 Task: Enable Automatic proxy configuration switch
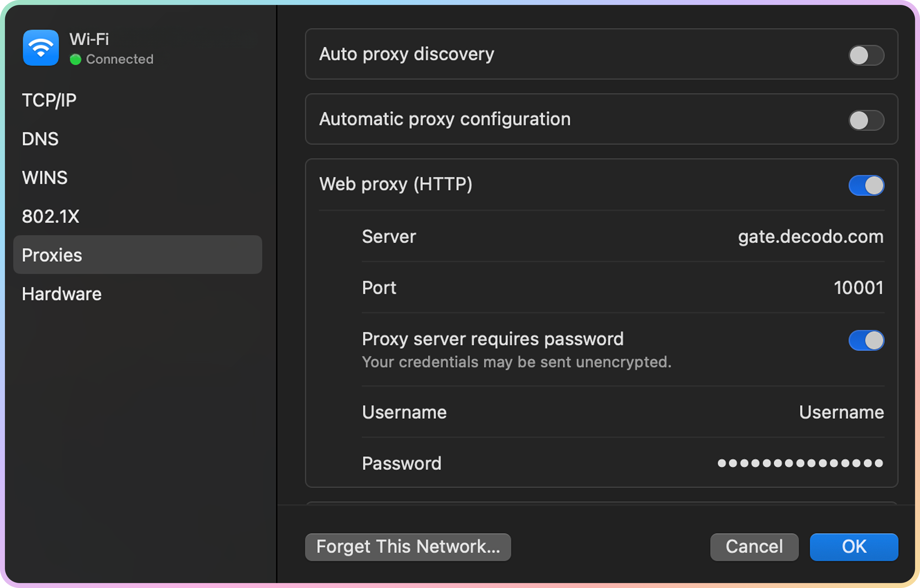click(x=866, y=120)
